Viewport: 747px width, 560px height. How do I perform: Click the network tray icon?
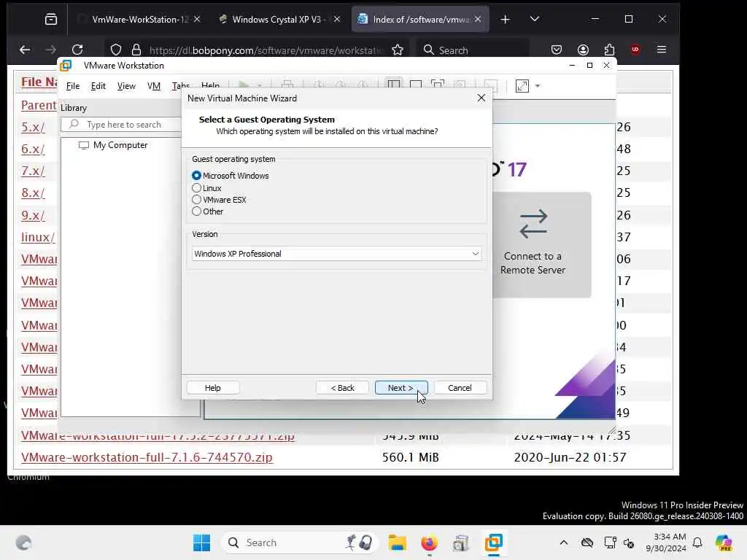(610, 542)
